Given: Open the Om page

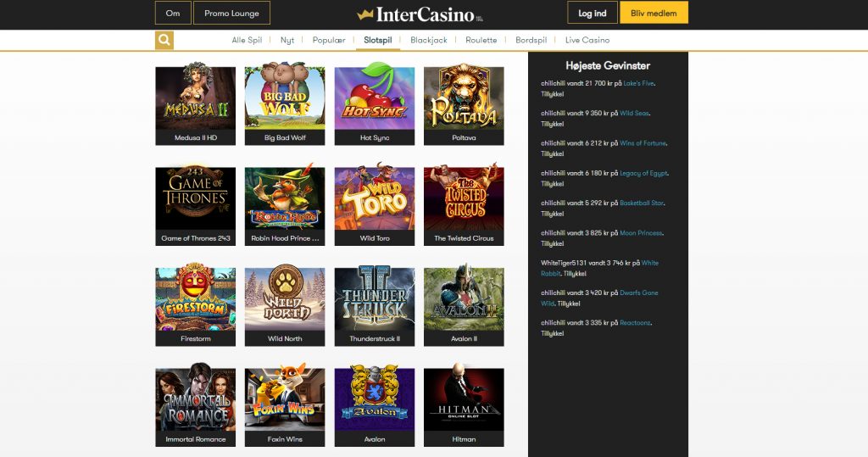Looking at the screenshot, I should pyautogui.click(x=173, y=13).
